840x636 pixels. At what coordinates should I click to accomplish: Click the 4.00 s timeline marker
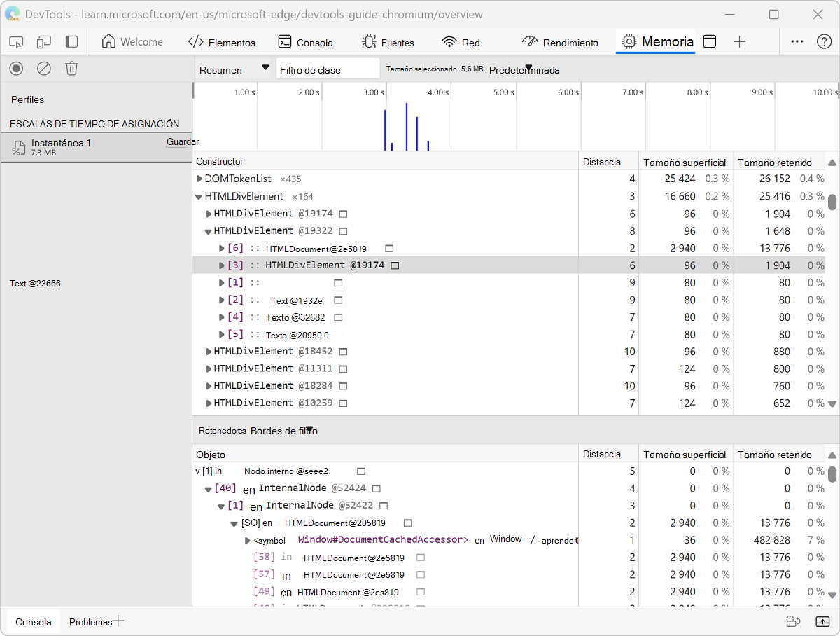(x=438, y=92)
